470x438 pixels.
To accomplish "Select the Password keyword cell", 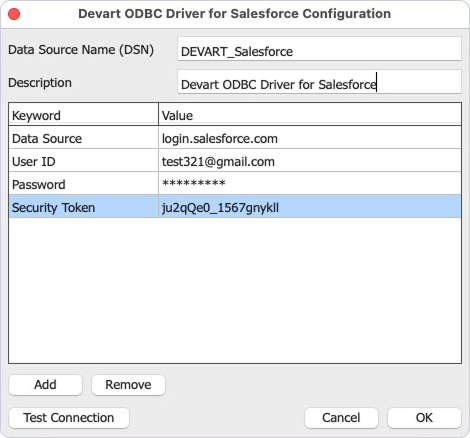I will [x=83, y=184].
